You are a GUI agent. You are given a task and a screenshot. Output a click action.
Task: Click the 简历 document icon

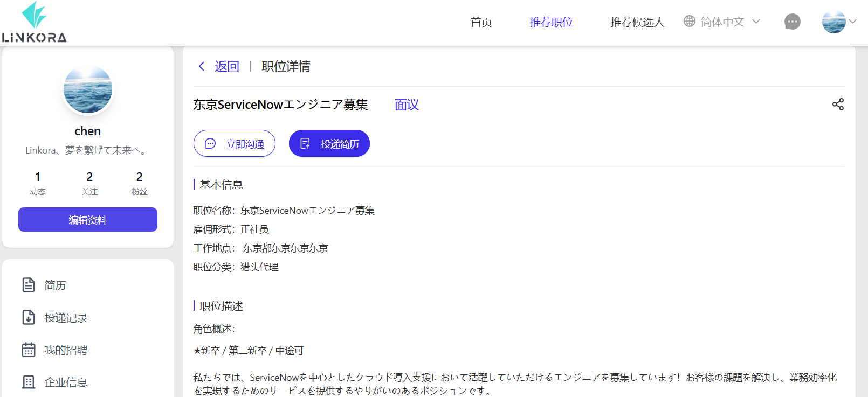[29, 285]
